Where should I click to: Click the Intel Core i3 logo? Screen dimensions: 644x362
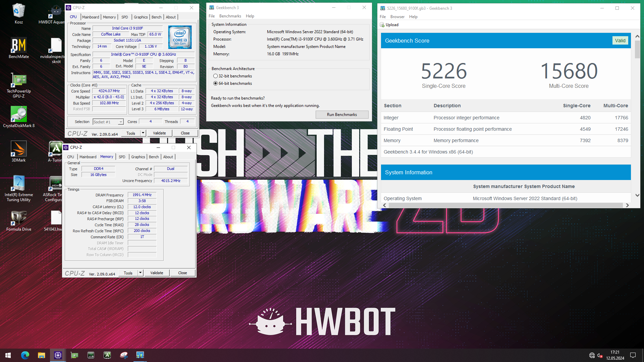coord(180,37)
